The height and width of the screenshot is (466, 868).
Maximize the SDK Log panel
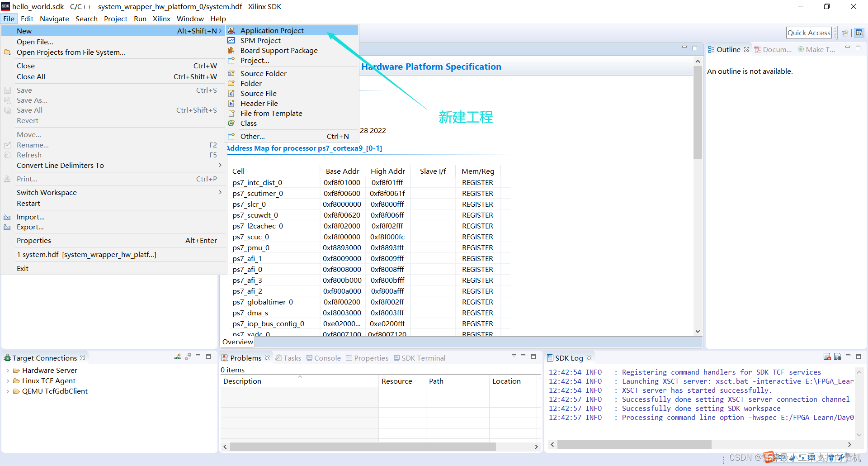tap(859, 357)
